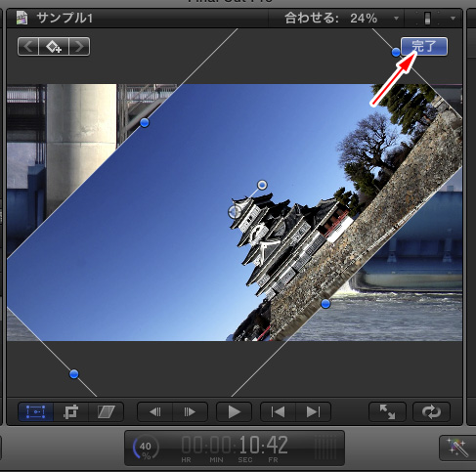Click the 完了 (Done) button
This screenshot has height=472, width=476.
click(424, 47)
